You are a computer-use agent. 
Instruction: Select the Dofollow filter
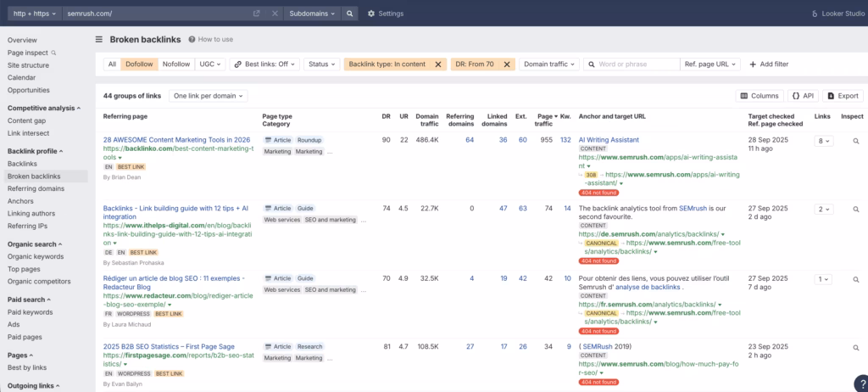point(140,64)
